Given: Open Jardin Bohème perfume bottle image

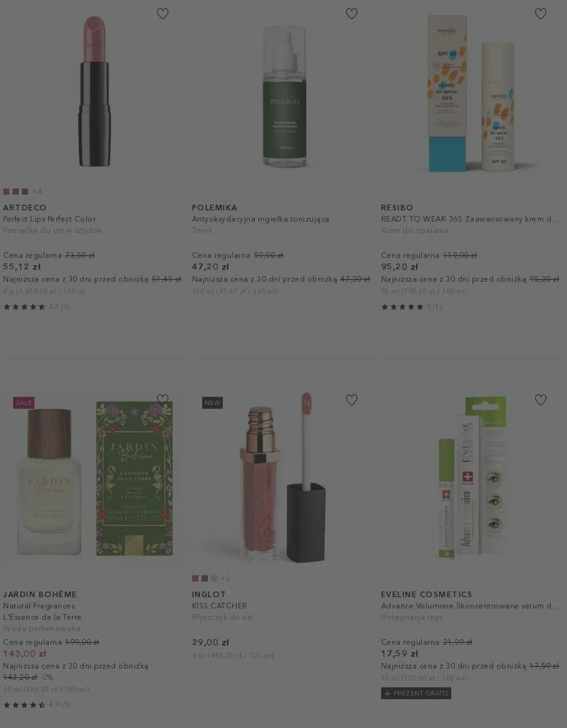Looking at the screenshot, I should pos(94,479).
